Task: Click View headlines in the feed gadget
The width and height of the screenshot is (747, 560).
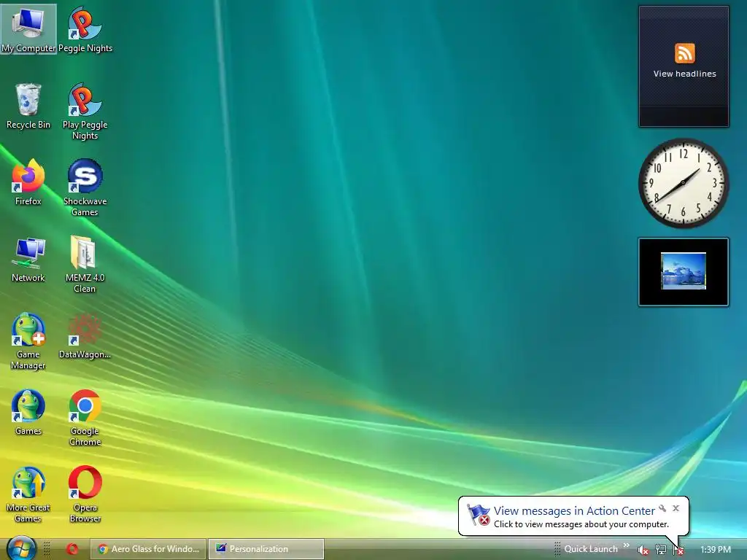Action: (x=684, y=74)
